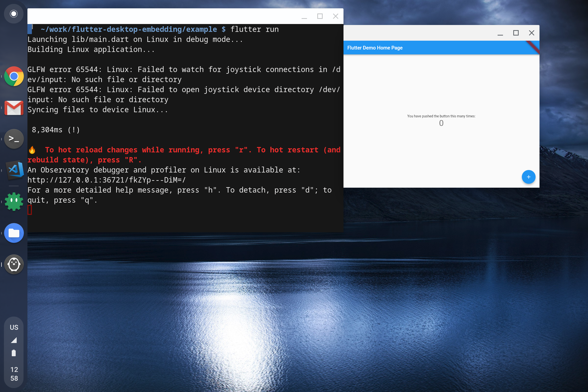This screenshot has height=392, width=588.
Task: Open the Terminal app shelf icon
Action: [x=14, y=139]
